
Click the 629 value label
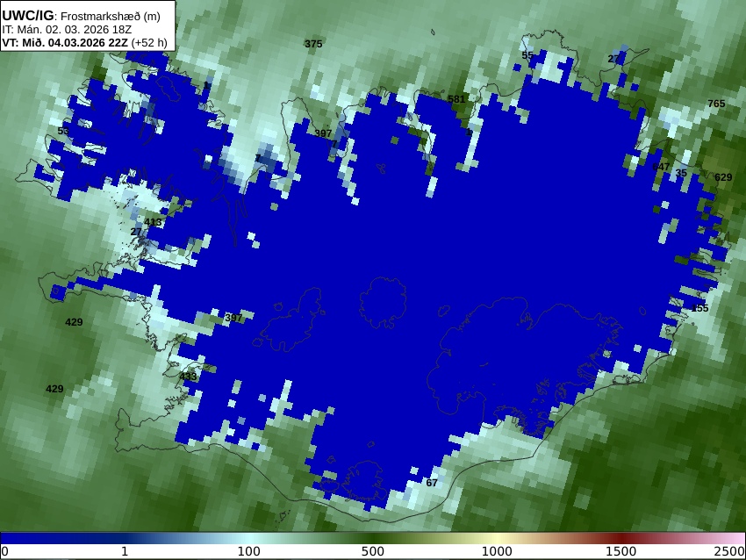723,177
